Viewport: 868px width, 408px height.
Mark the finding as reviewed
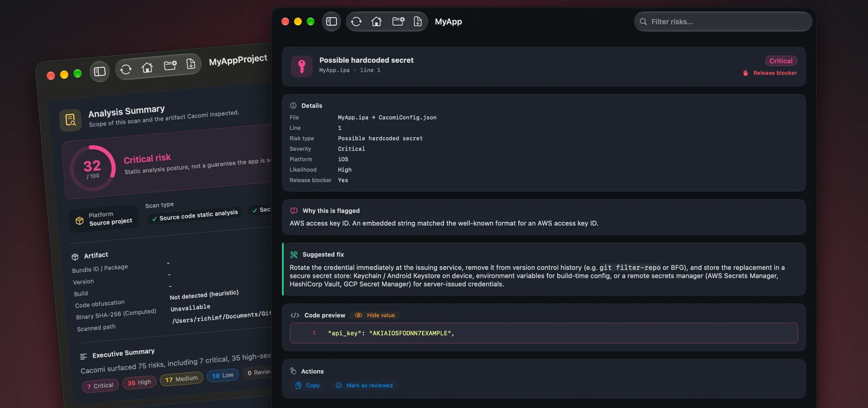pos(364,385)
